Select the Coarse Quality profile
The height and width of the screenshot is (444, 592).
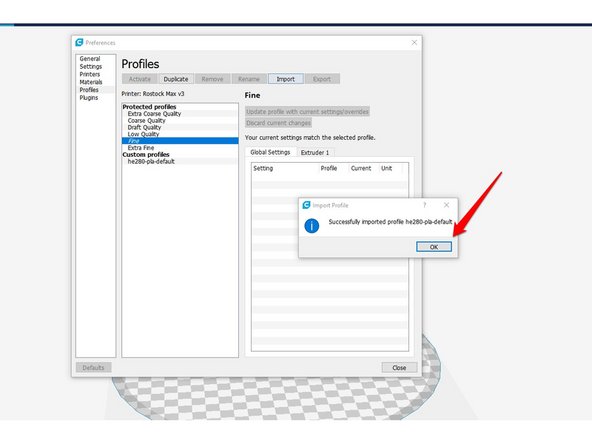pos(180,120)
